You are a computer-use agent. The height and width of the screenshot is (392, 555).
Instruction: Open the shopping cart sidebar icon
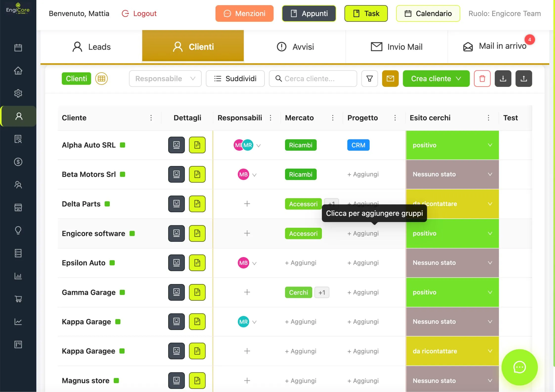click(18, 299)
